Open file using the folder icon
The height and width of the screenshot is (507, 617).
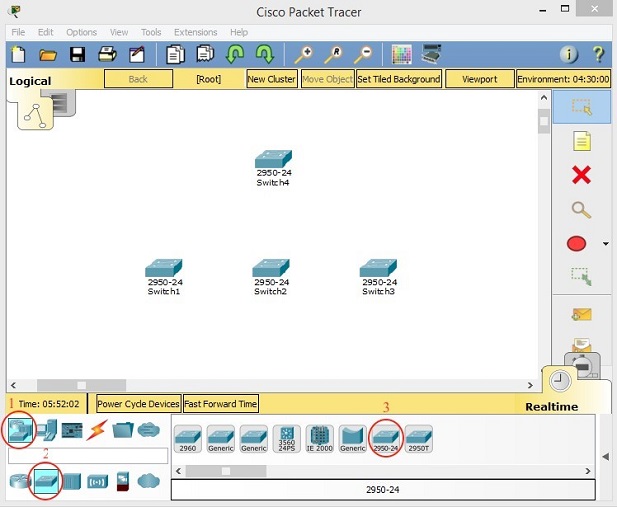coord(48,55)
